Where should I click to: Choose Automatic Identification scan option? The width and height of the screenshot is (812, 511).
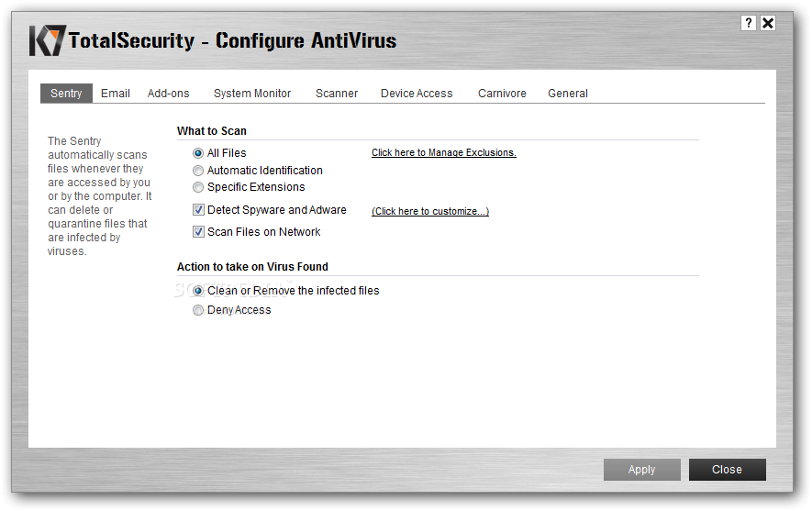coord(198,171)
